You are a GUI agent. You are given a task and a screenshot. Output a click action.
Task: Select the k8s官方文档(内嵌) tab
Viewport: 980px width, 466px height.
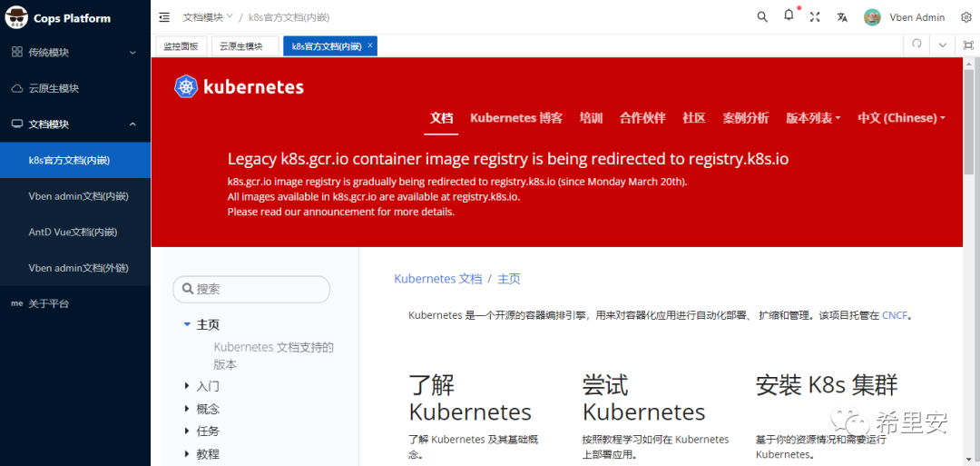pyautogui.click(x=327, y=45)
